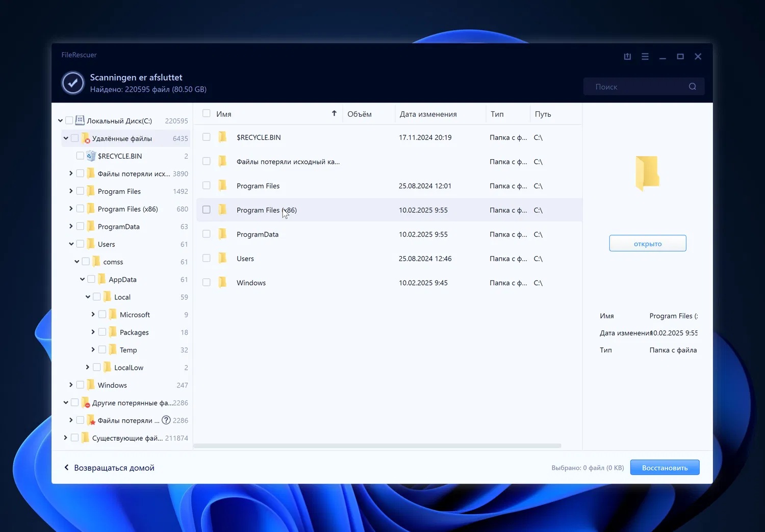Click the Local Disk (C:) drive icon

(x=80, y=121)
